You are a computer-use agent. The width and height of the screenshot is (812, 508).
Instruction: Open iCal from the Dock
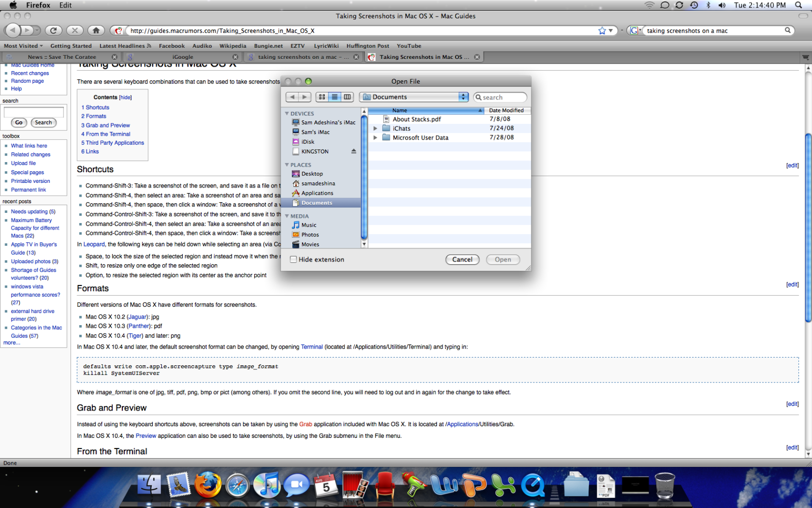[325, 486]
